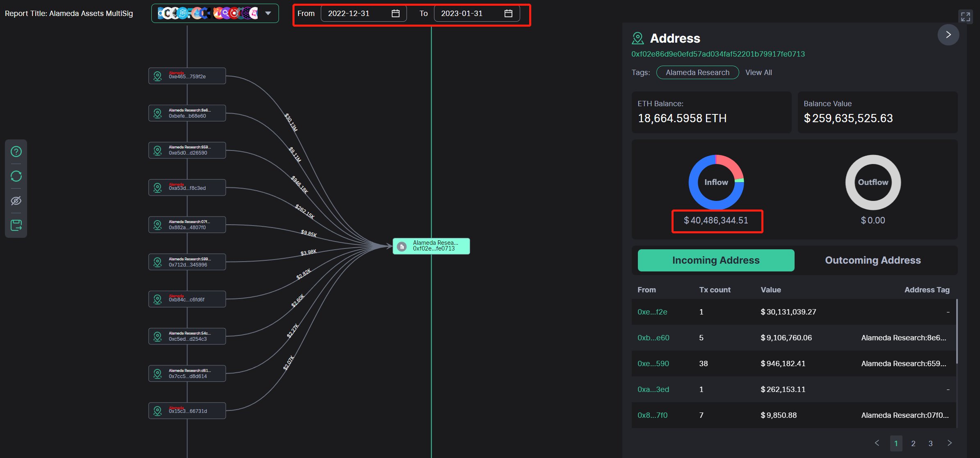Viewport: 980px width, 458px height.
Task: Select node 0x15c3...66731d in graph
Action: coord(187,410)
